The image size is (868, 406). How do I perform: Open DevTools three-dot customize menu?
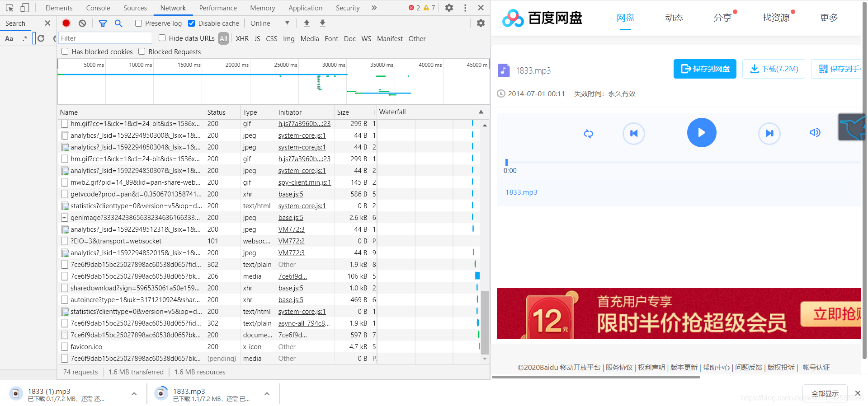point(465,8)
